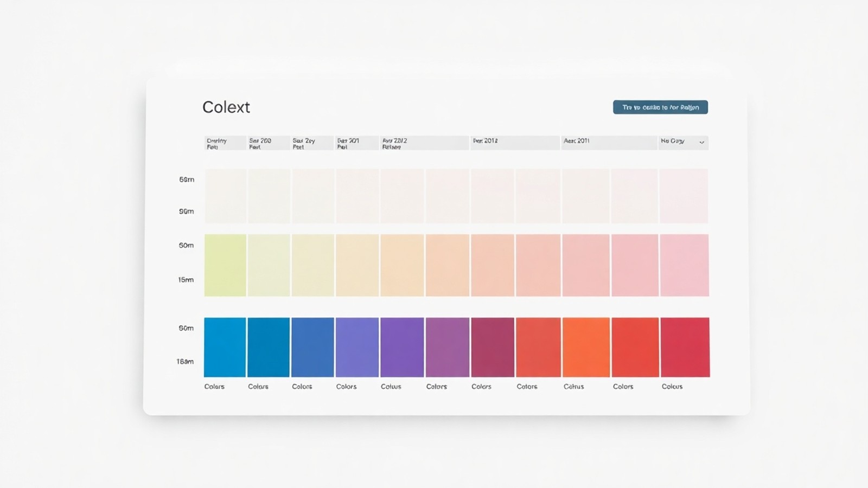Choose the last pale pink swatch in middle row

tap(685, 265)
